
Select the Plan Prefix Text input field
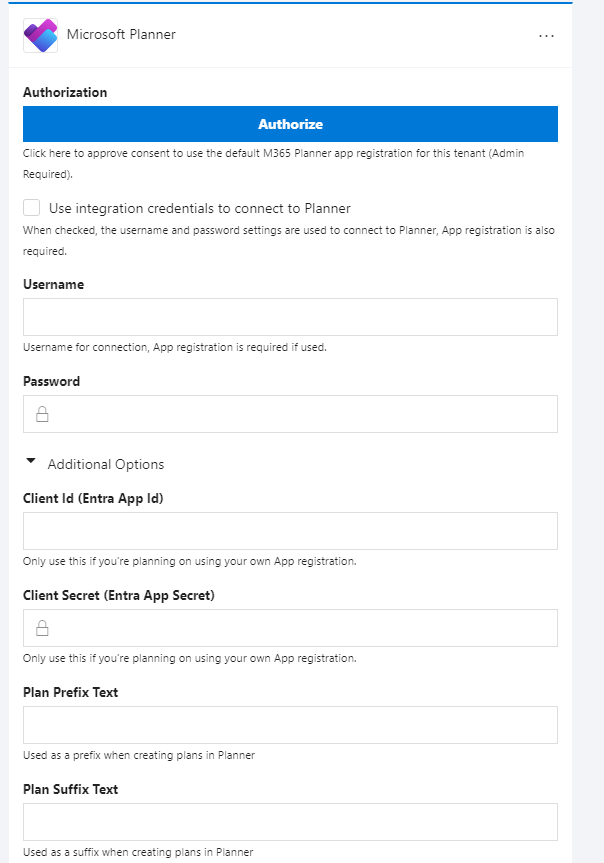(290, 725)
